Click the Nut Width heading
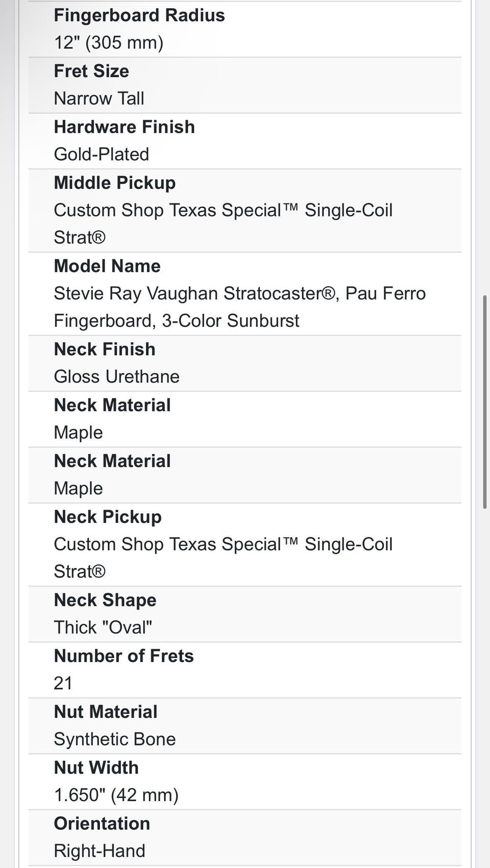This screenshot has width=490, height=868. tap(96, 768)
